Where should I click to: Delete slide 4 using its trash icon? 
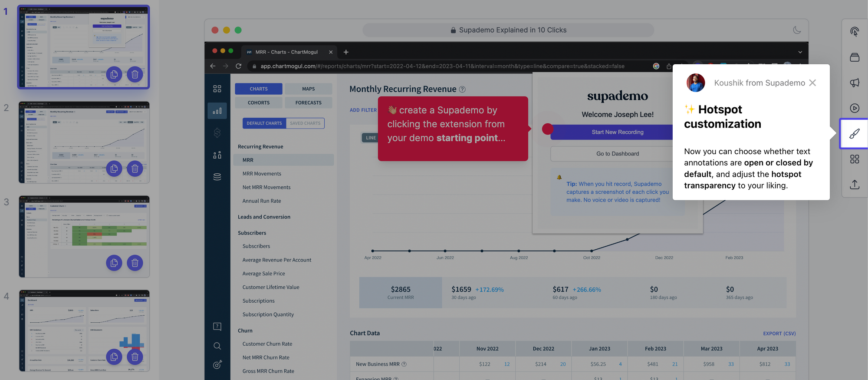(x=135, y=357)
